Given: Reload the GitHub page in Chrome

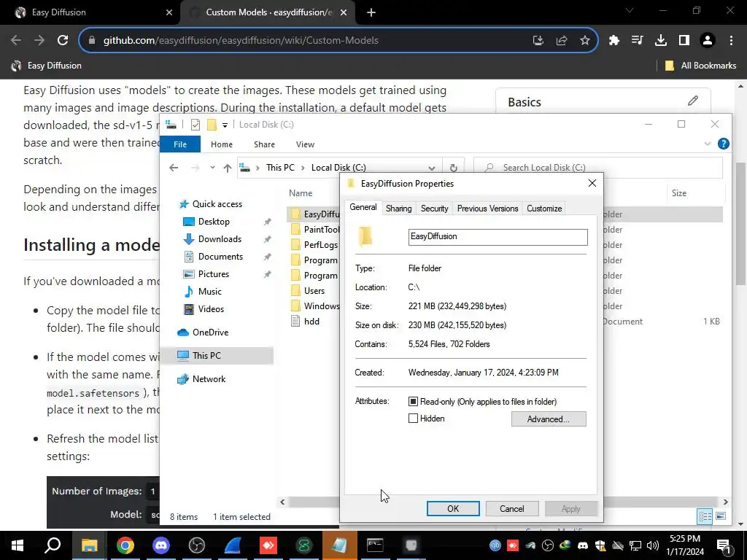Looking at the screenshot, I should point(63,41).
